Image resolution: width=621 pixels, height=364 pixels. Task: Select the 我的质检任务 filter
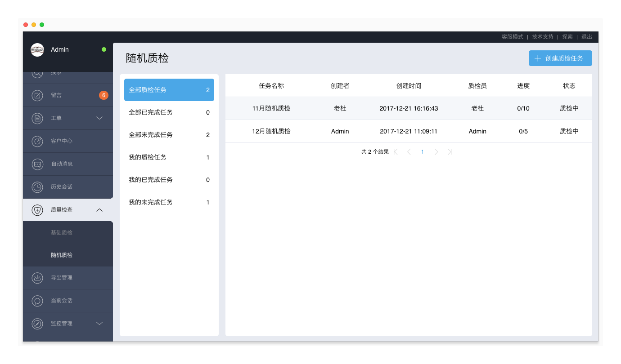(x=169, y=157)
